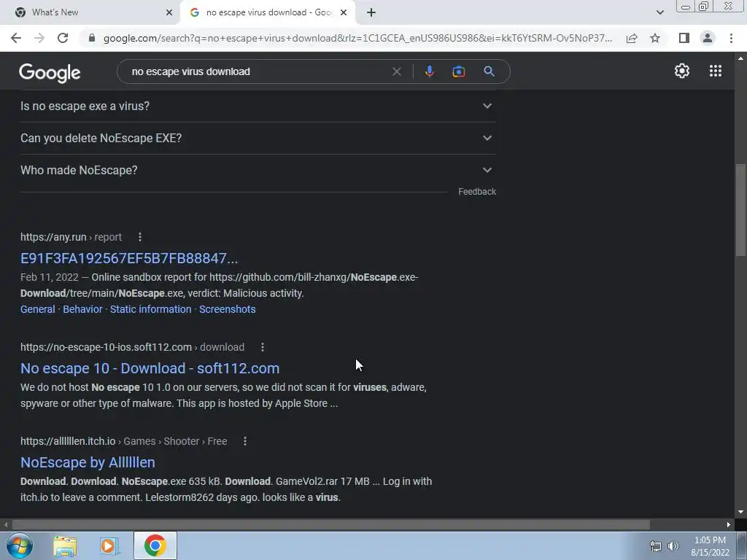
Task: Clear the search box with the X
Action: (396, 71)
